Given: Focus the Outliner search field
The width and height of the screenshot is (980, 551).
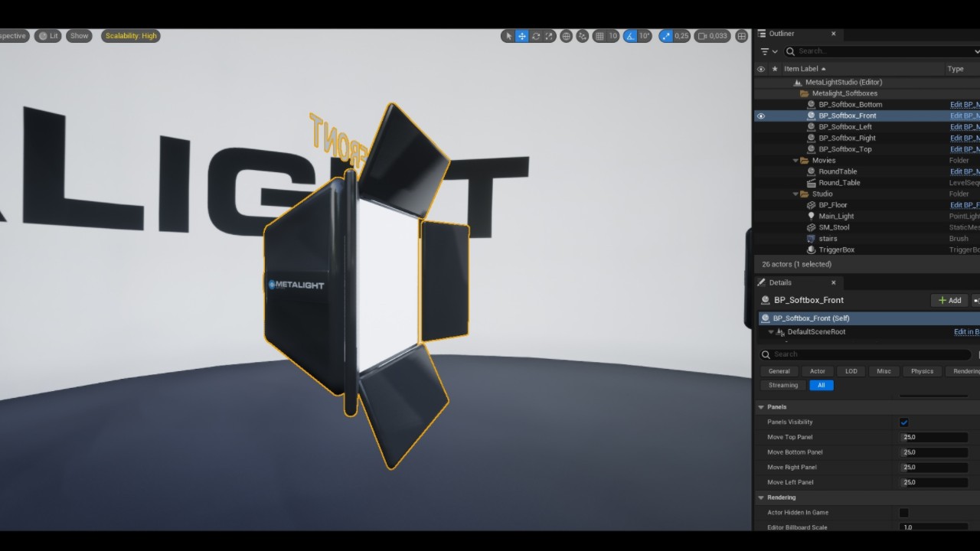Looking at the screenshot, I should click(882, 51).
